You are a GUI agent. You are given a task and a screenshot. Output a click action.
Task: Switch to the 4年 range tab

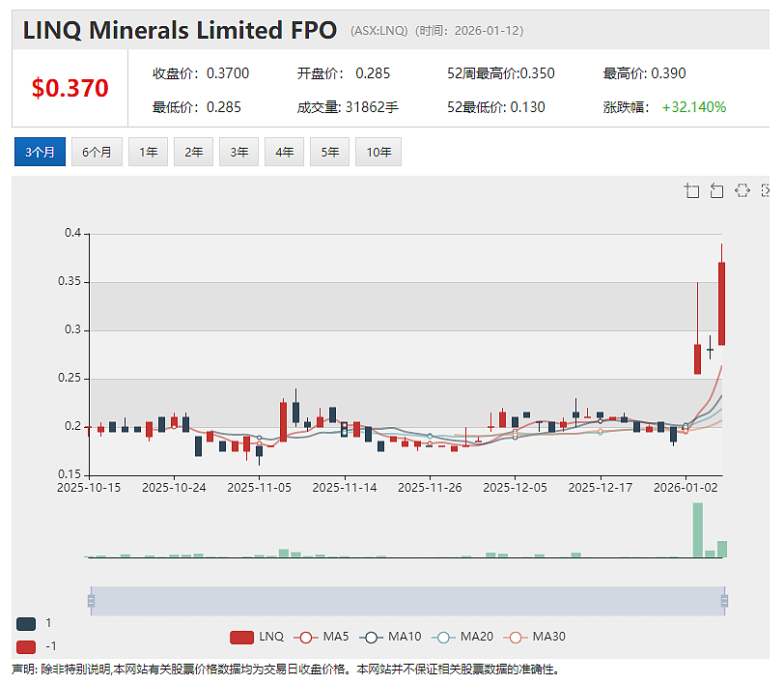pos(285,152)
